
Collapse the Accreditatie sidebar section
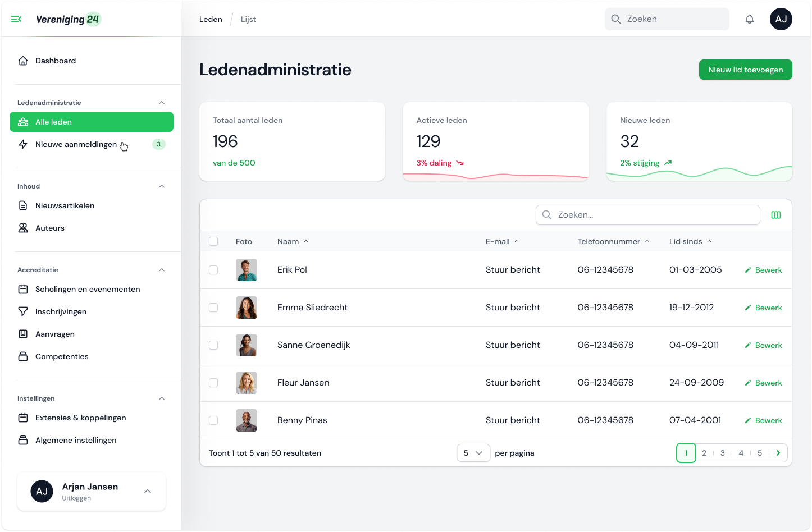[x=162, y=270]
